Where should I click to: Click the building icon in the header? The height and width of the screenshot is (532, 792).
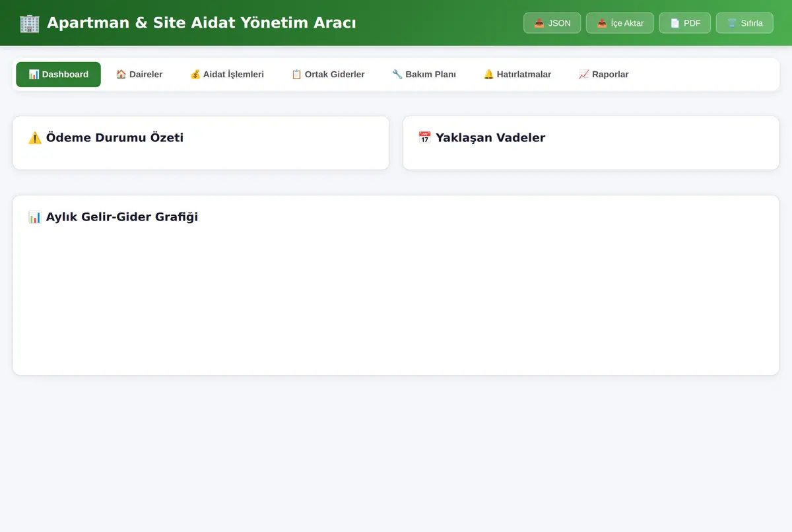pos(30,23)
